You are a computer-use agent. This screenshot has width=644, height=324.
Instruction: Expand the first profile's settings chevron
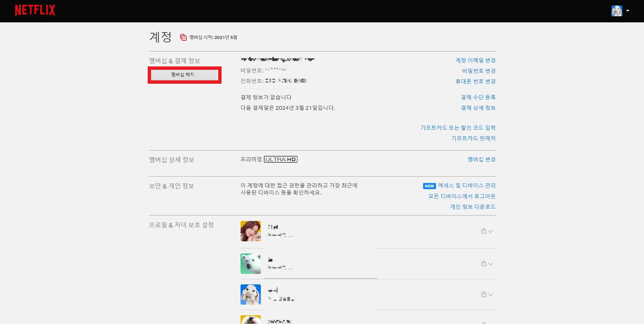[490, 231]
